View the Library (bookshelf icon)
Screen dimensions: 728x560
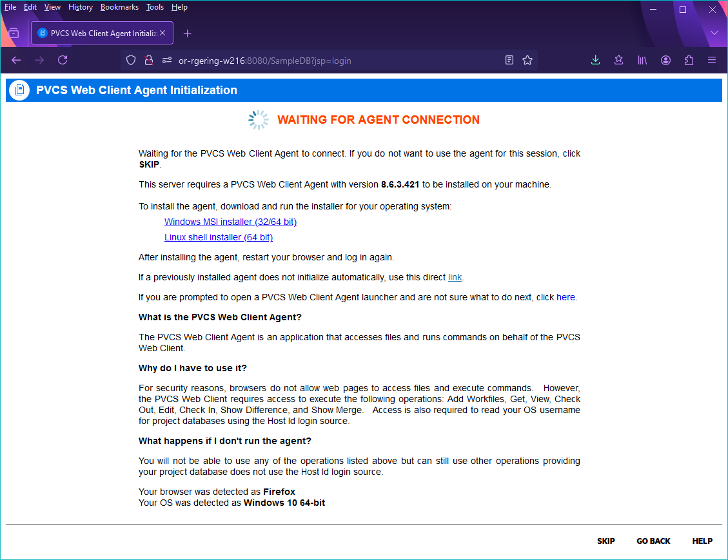pos(642,60)
